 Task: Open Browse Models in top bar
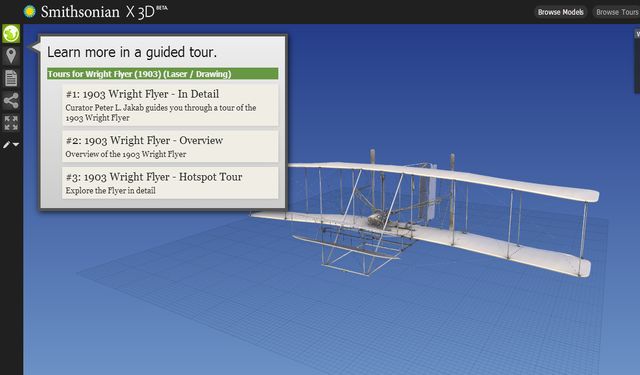coord(560,12)
